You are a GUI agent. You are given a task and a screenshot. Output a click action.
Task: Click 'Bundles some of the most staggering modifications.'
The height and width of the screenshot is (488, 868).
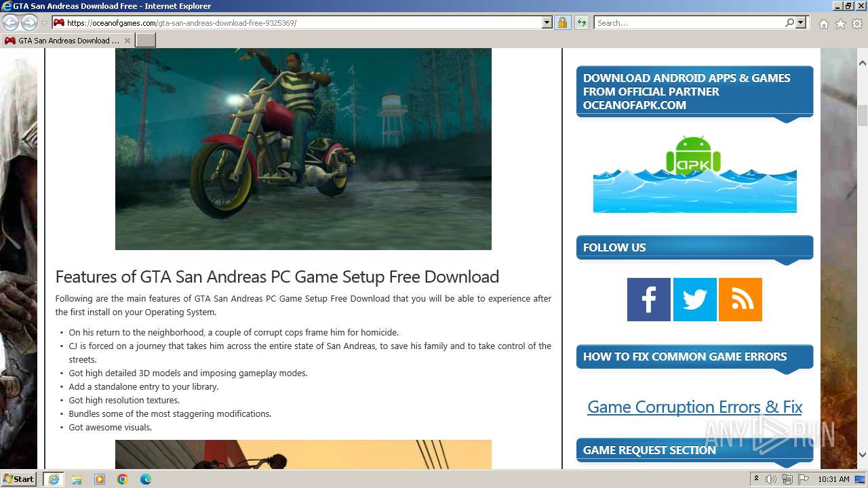click(170, 413)
